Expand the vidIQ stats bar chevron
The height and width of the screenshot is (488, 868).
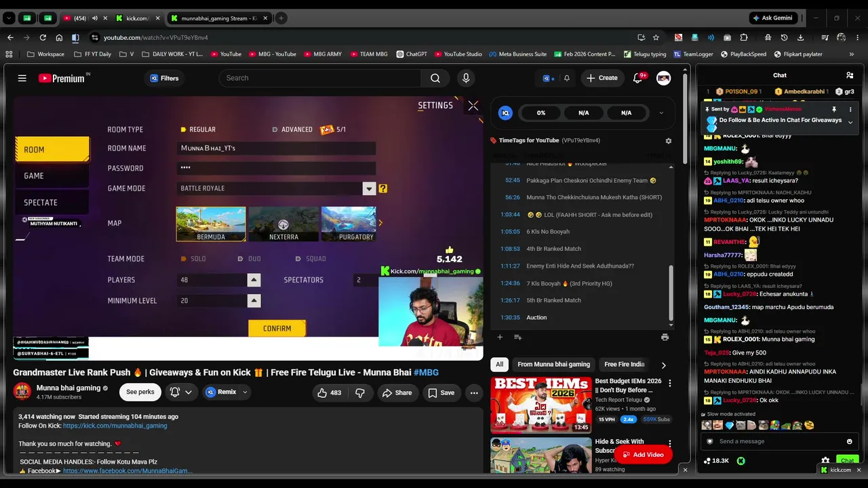coord(661,113)
